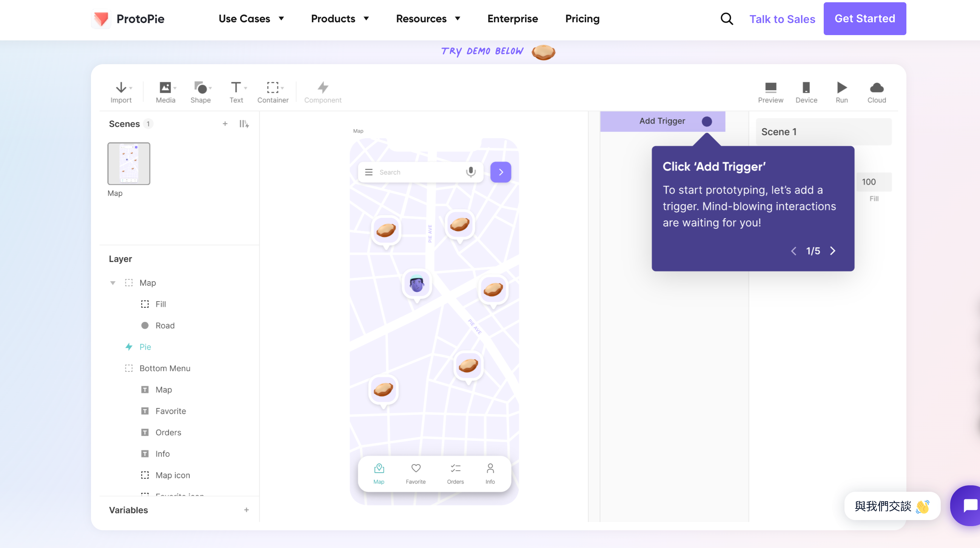Select the Shape tool
980x548 pixels.
[200, 88]
